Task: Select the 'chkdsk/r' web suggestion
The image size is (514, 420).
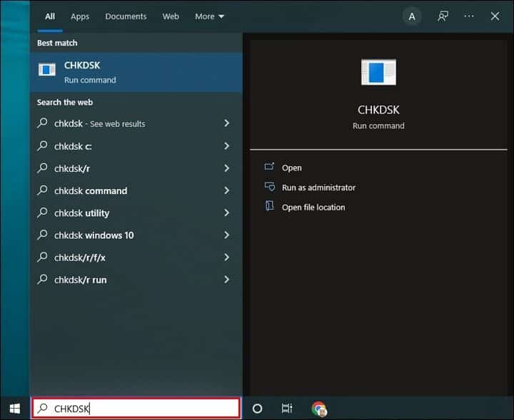Action: [x=136, y=168]
